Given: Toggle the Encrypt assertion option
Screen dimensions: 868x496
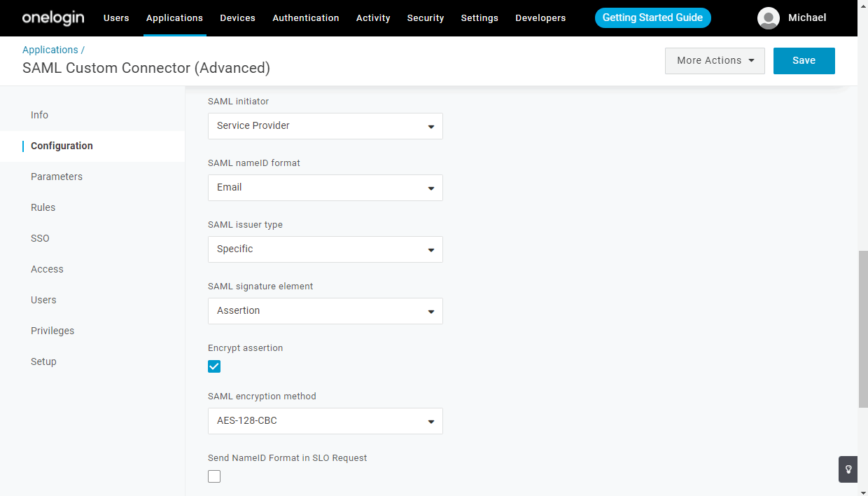Looking at the screenshot, I should 214,366.
